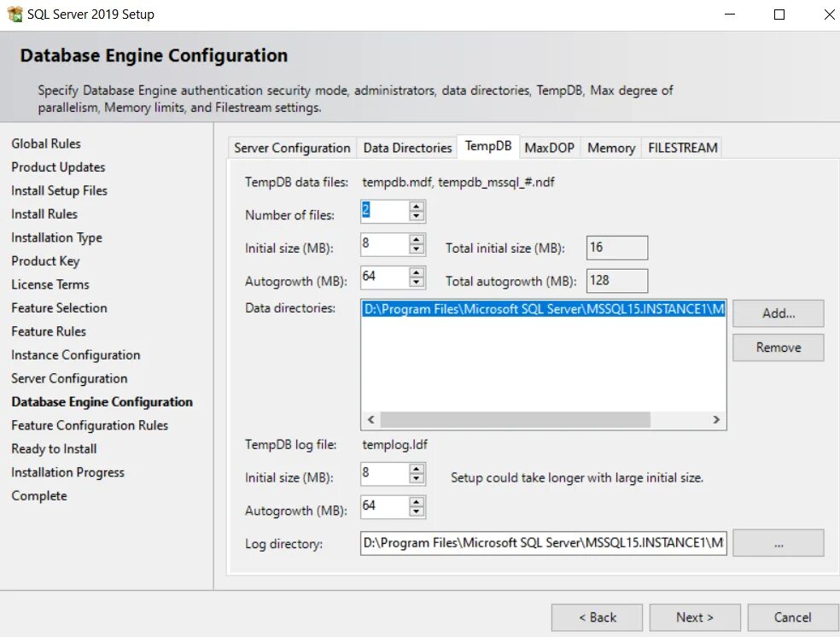Click the tempdb.mdf data files text
The width and height of the screenshot is (840, 637).
click(x=458, y=182)
